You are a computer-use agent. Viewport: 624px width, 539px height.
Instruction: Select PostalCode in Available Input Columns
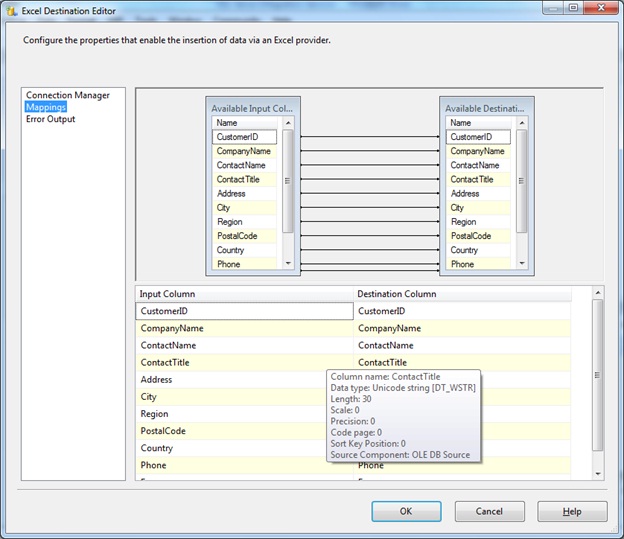(x=245, y=236)
